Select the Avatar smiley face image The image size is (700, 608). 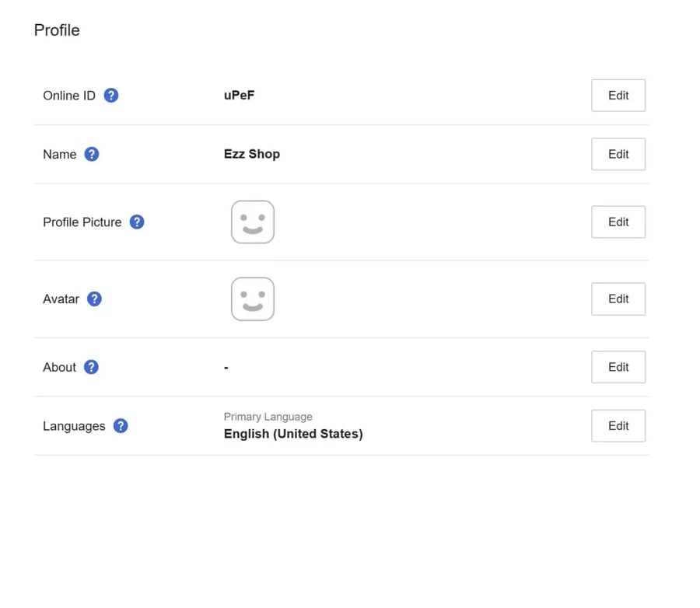(253, 299)
